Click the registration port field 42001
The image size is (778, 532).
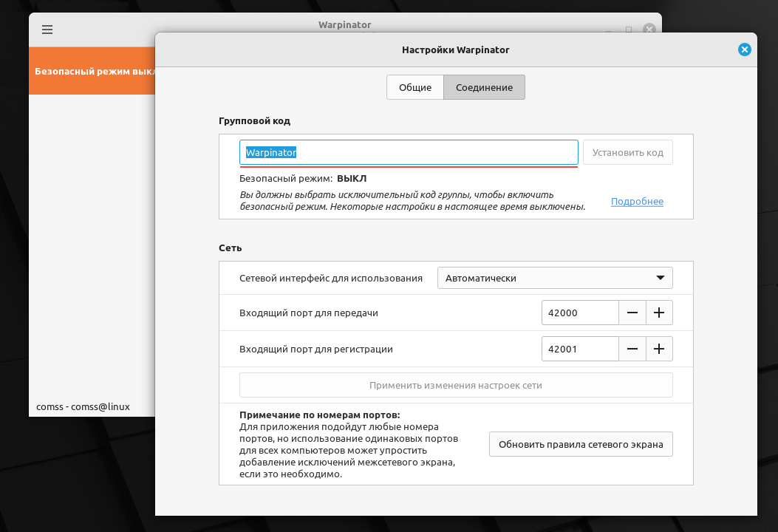580,349
